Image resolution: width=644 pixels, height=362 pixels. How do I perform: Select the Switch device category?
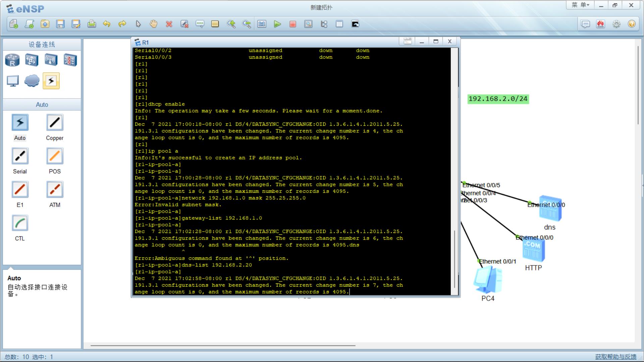point(32,60)
